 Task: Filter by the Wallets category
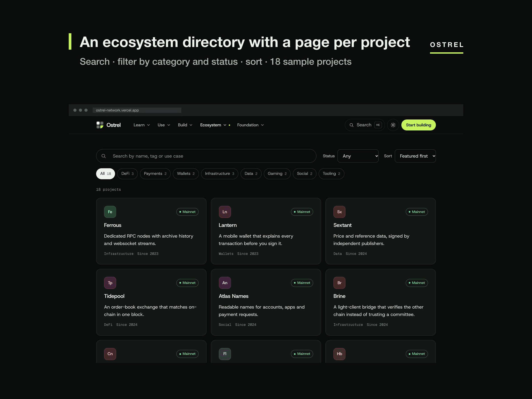point(186,173)
